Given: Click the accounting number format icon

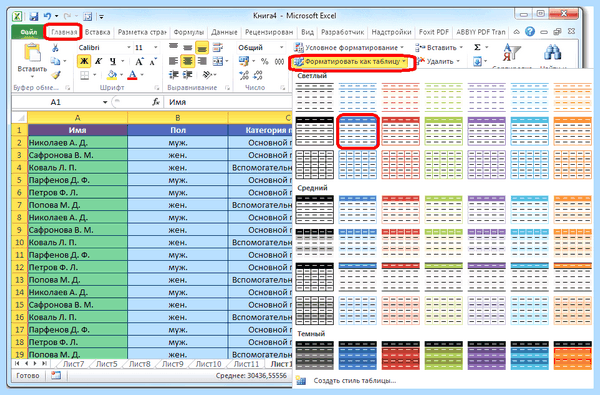Looking at the screenshot, I should click(x=244, y=61).
